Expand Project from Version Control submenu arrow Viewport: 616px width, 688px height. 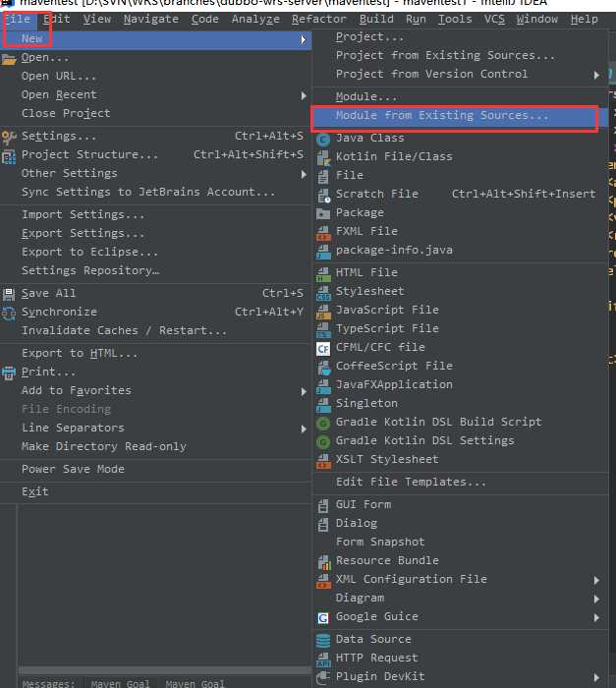[596, 75]
